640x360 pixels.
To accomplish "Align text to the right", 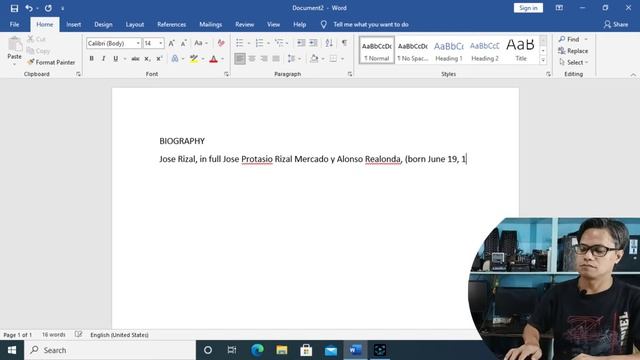I will pos(264,59).
